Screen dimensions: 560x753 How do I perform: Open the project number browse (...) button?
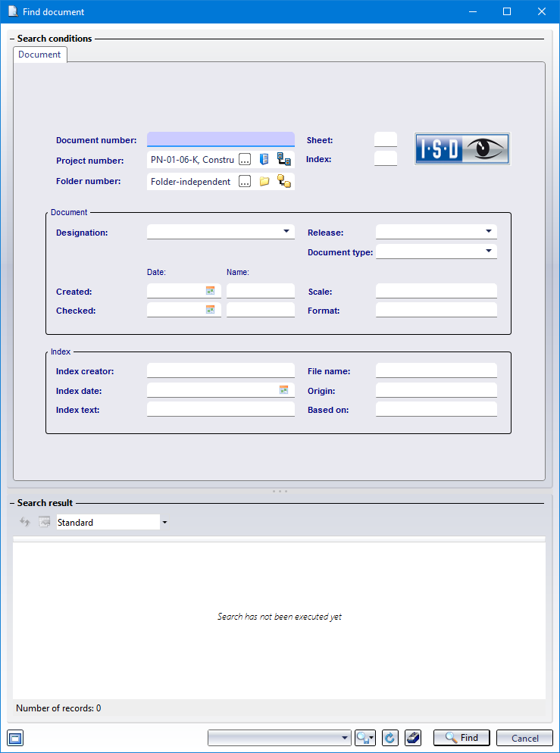click(245, 159)
